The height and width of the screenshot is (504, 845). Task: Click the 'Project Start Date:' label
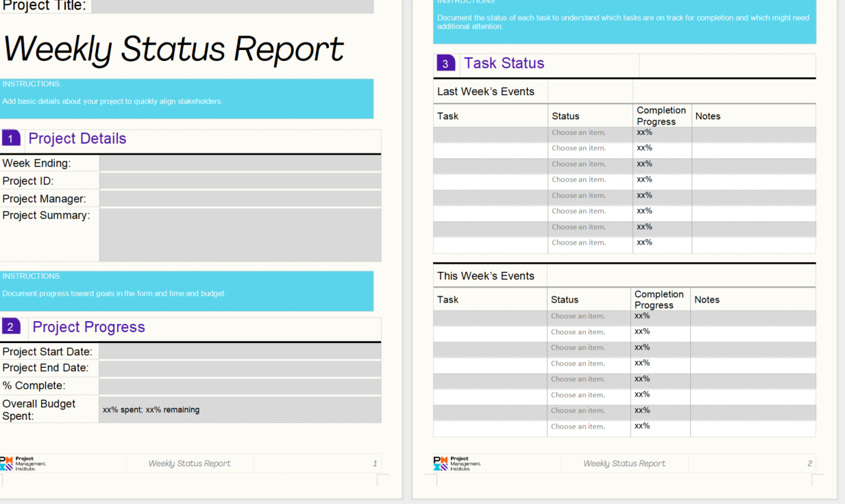(47, 351)
